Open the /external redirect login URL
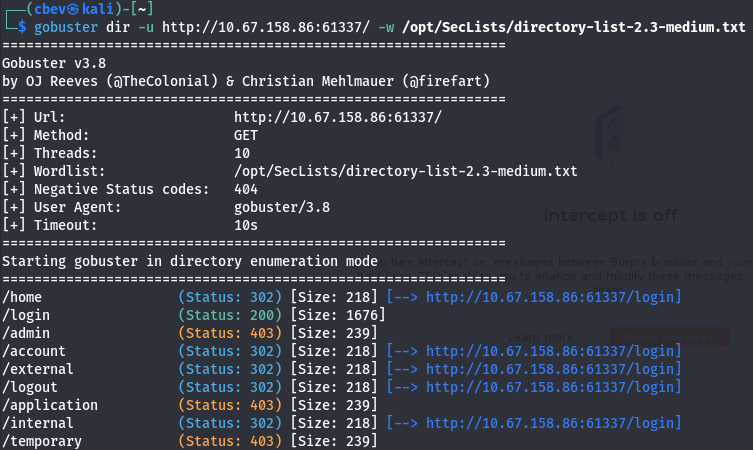753x450 pixels. [x=553, y=369]
